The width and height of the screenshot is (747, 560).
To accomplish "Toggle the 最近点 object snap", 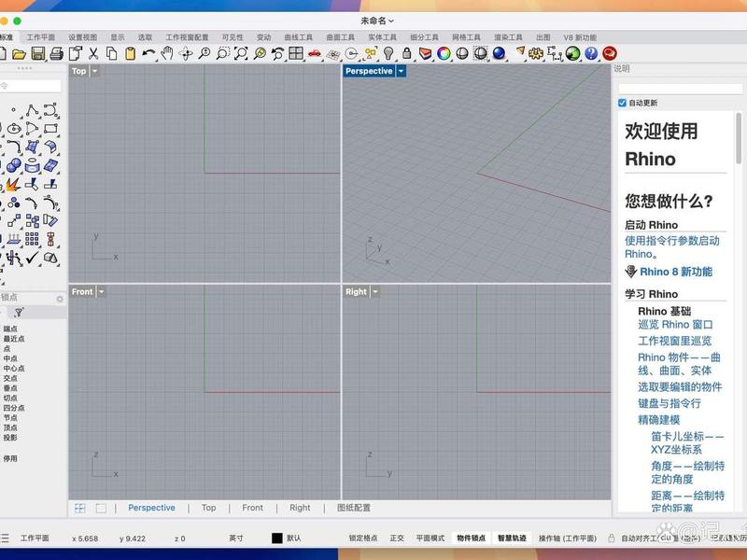I will 14,339.
